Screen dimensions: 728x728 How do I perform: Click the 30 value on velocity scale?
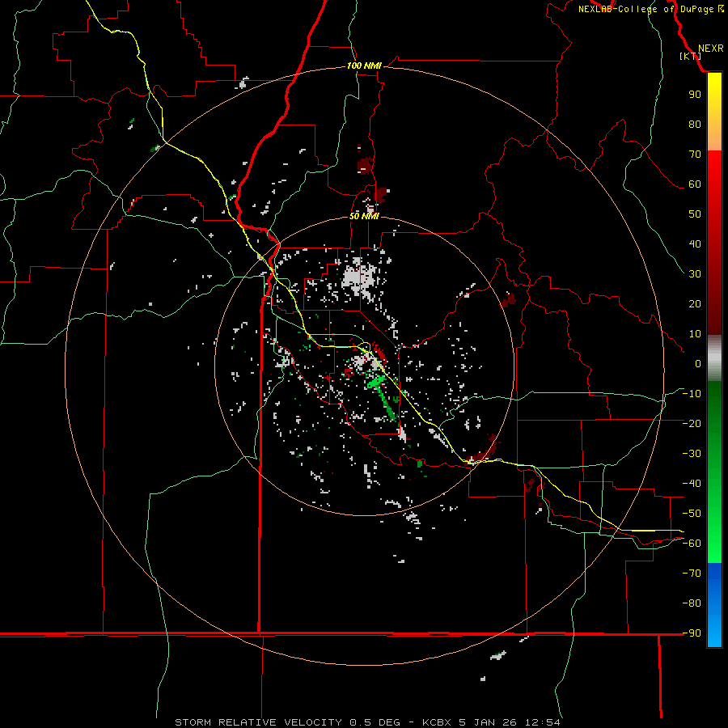click(x=695, y=274)
